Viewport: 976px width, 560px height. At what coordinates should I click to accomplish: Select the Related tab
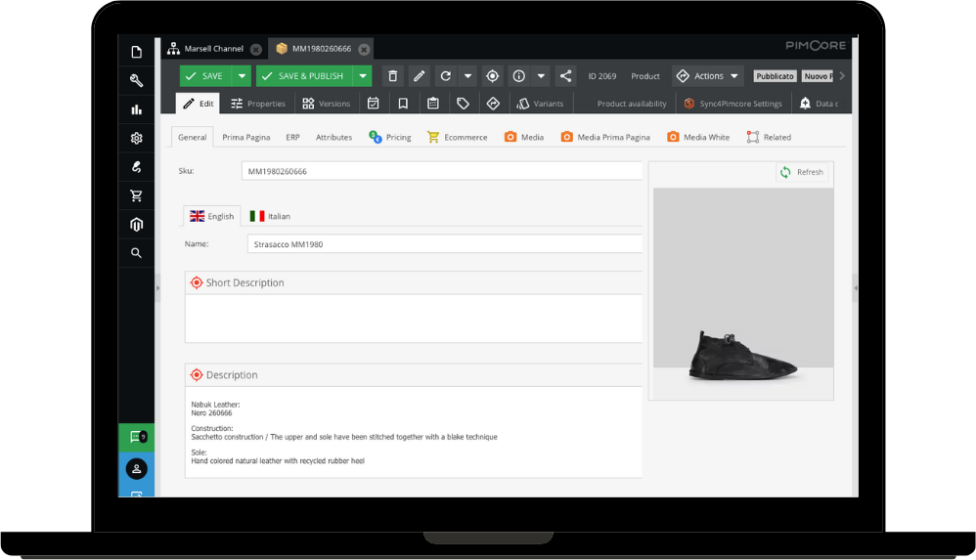[769, 137]
